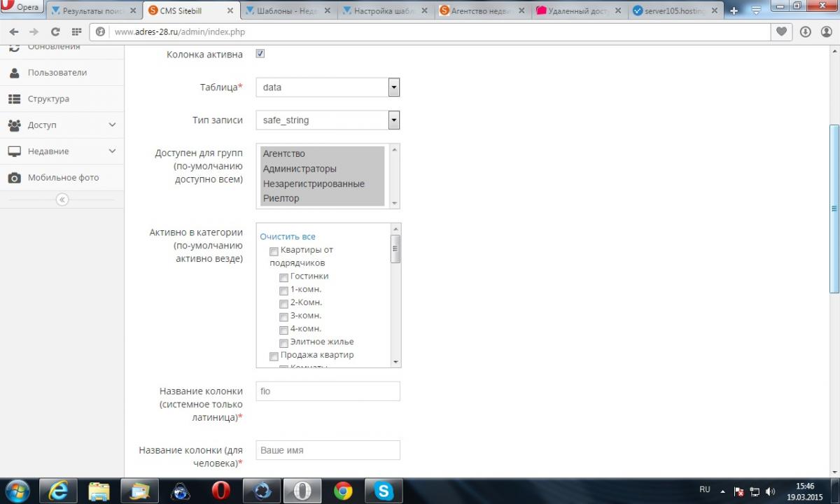
Task: Click the RU language indicator
Action: [705, 490]
